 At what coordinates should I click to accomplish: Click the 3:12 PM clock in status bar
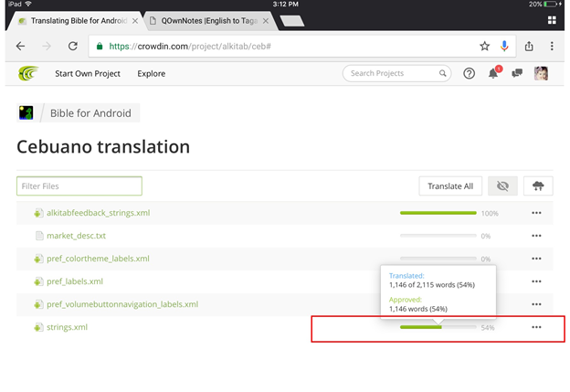pos(285,4)
